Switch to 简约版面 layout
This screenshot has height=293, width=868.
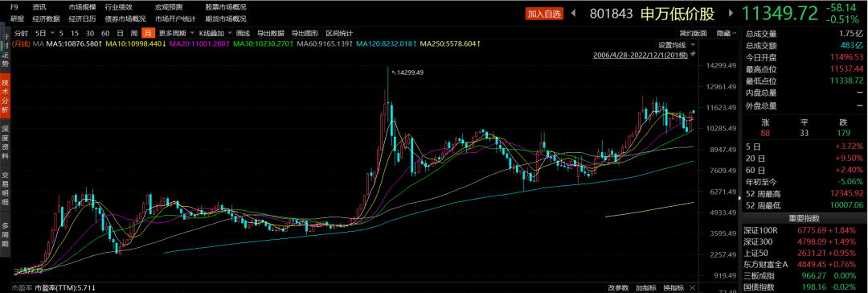[x=694, y=33]
